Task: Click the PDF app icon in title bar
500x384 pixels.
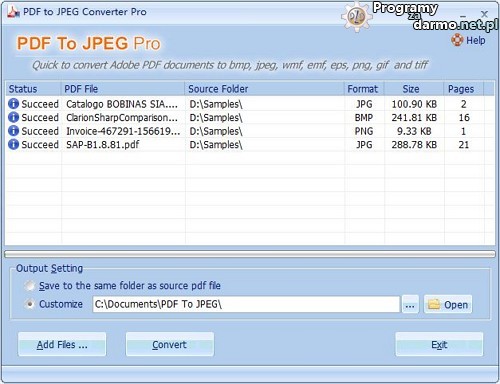Action: [13, 12]
